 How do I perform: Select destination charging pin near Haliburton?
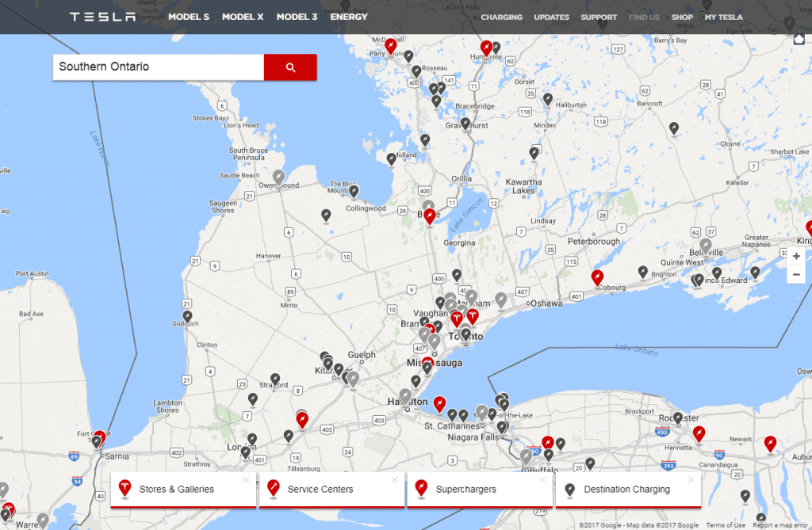(x=548, y=98)
